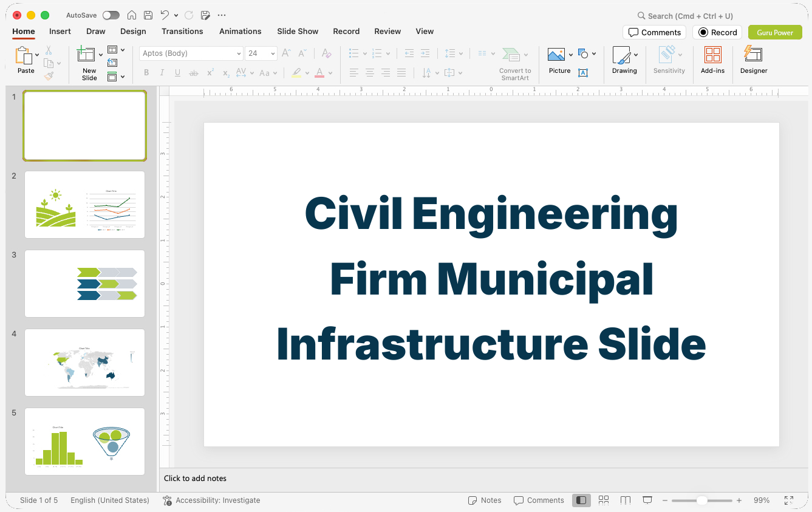The image size is (812, 512).
Task: Expand the New Slide layout arrow
Action: 101,55
